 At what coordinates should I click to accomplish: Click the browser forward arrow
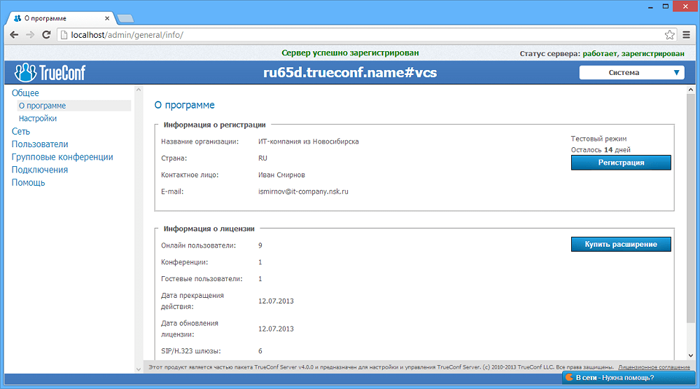pyautogui.click(x=30, y=35)
